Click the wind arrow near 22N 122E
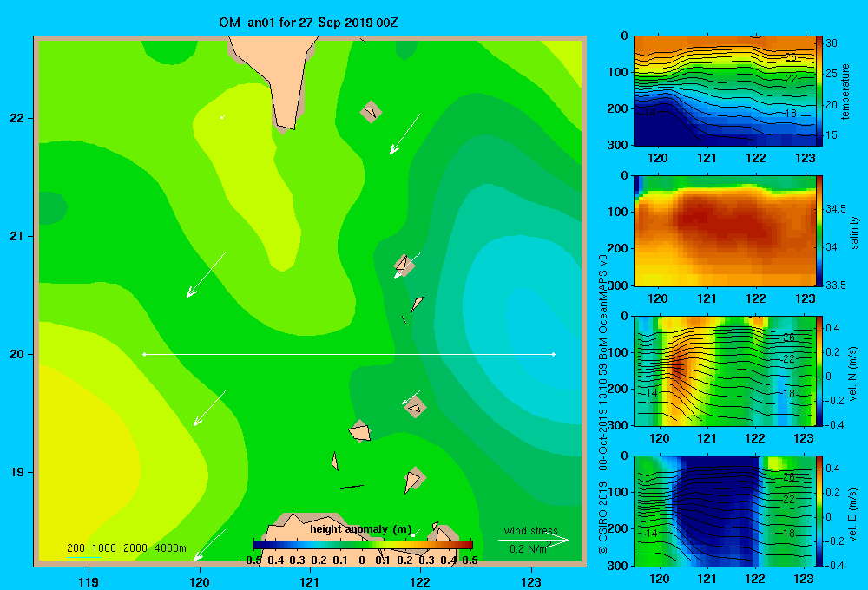 (404, 134)
